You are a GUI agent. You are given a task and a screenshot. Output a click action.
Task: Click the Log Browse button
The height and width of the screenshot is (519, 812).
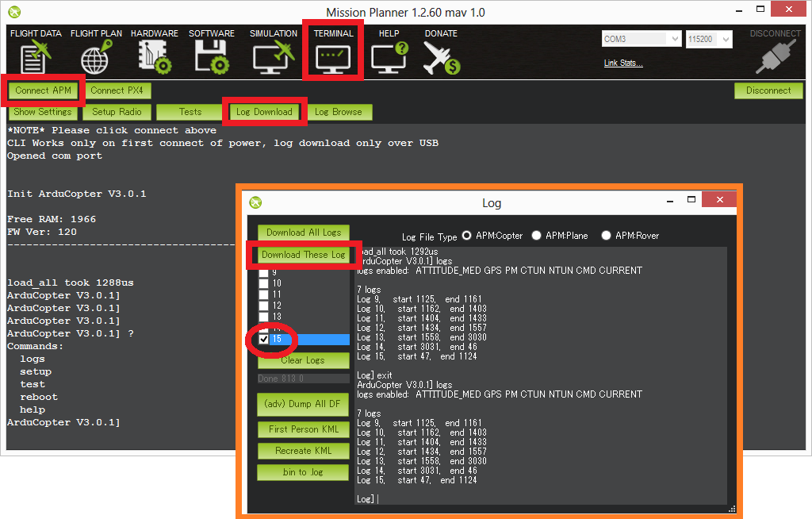pyautogui.click(x=338, y=112)
